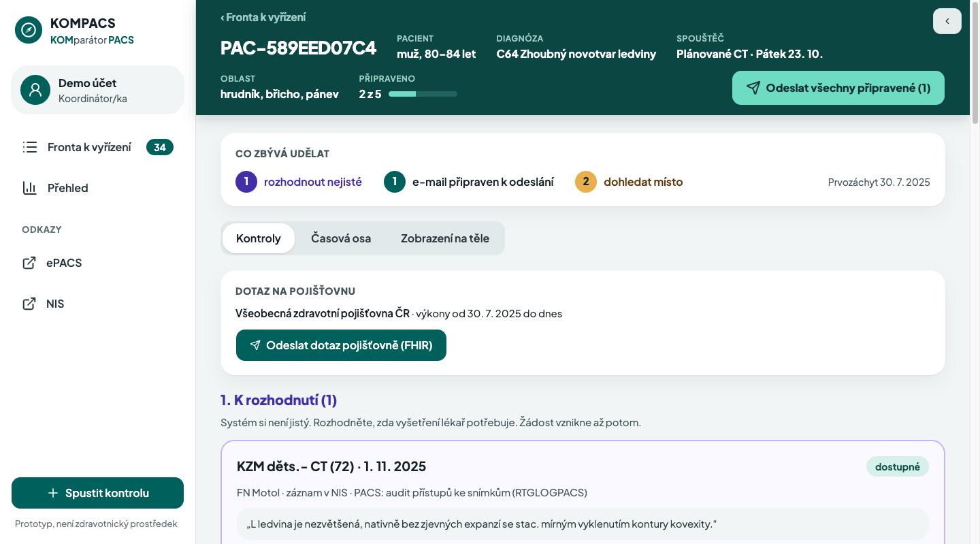Click the hrudník, břicho, pánev area text
Viewport: 980px width, 544px height.
pyautogui.click(x=280, y=94)
